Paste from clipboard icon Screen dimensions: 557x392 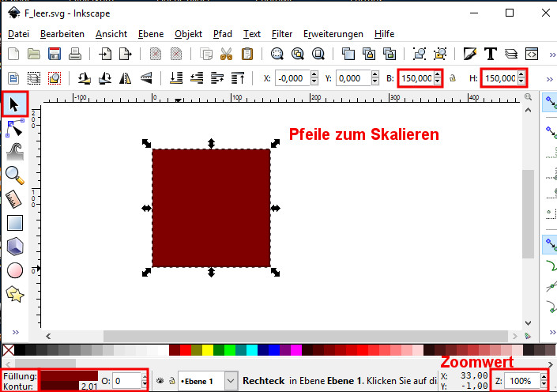pyautogui.click(x=247, y=54)
